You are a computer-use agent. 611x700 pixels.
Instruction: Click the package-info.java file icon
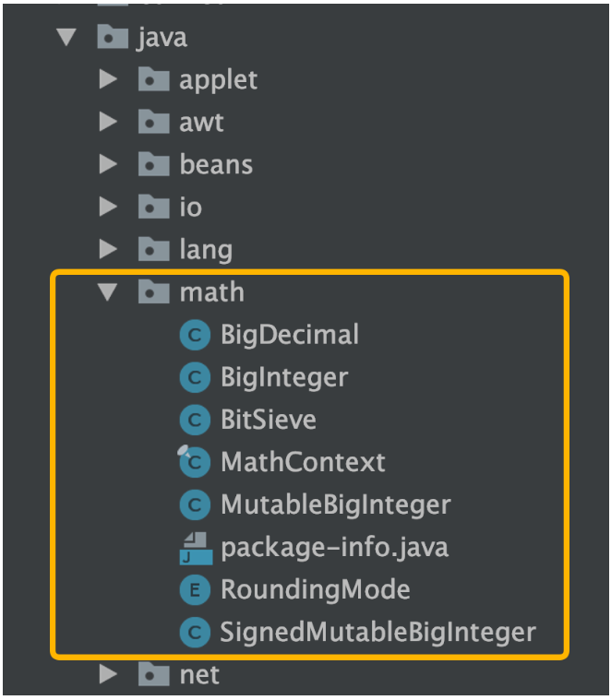pyautogui.click(x=196, y=548)
